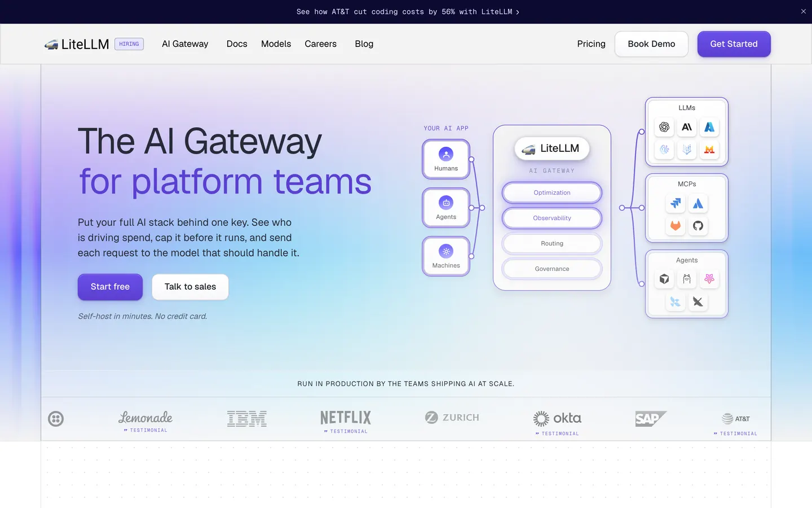The width and height of the screenshot is (812, 508).
Task: Open the Models nav item
Action: (x=276, y=44)
